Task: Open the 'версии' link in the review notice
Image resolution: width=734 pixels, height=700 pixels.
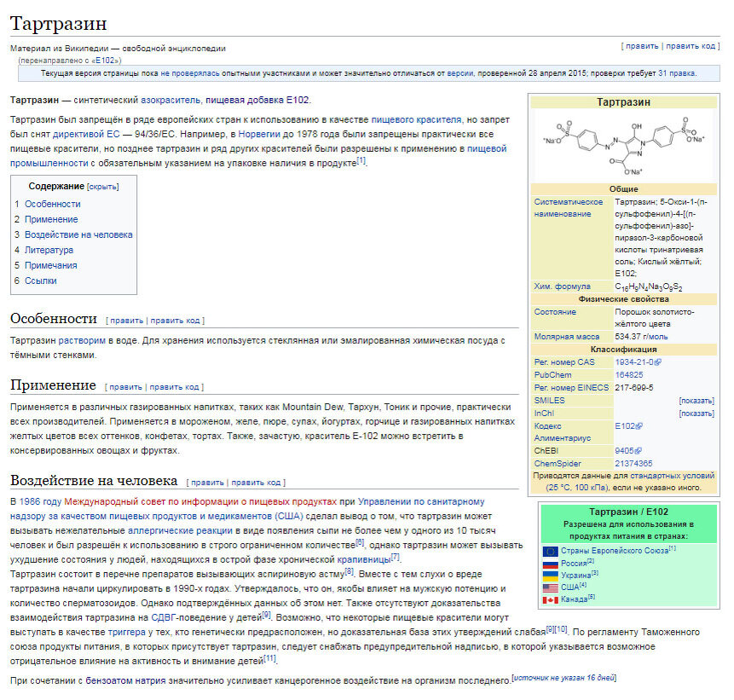Action: pos(460,73)
